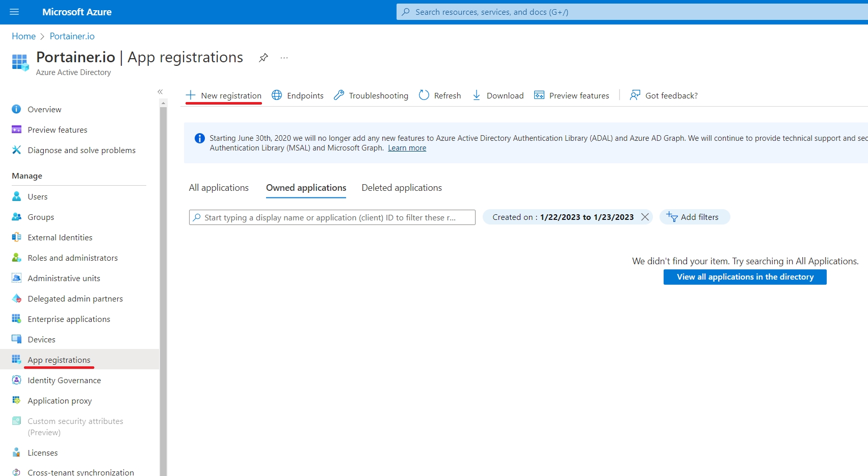
Task: Open Endpoints from the toolbar
Action: 298,95
